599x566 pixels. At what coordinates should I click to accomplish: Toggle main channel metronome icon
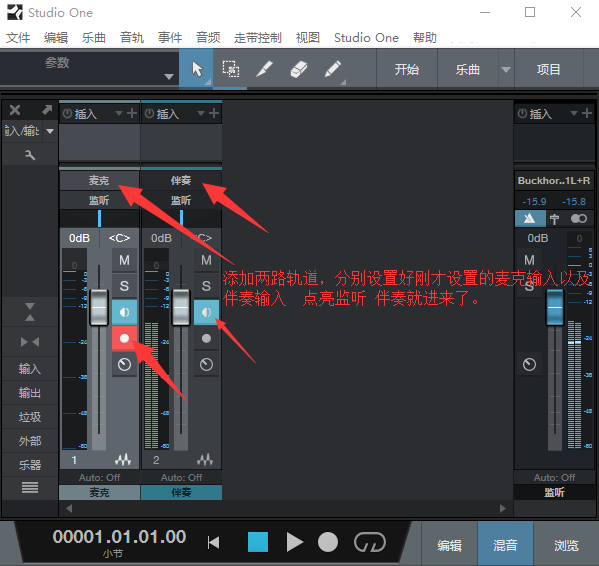click(530, 218)
